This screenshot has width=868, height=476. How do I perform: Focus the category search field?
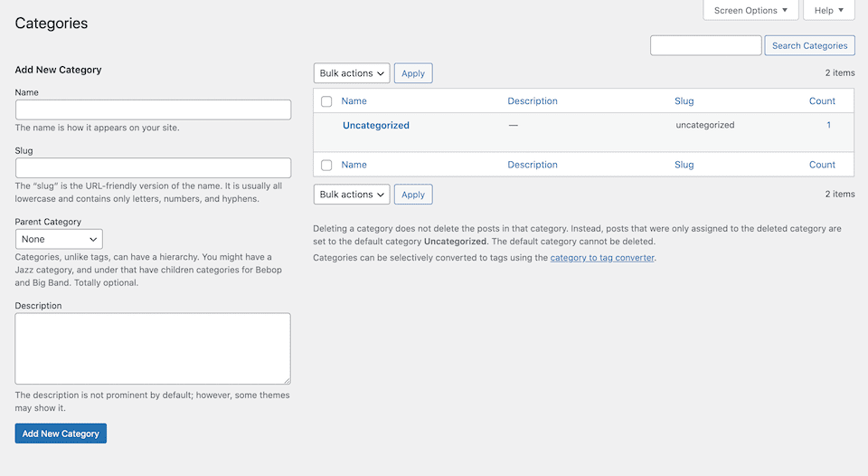(x=705, y=45)
